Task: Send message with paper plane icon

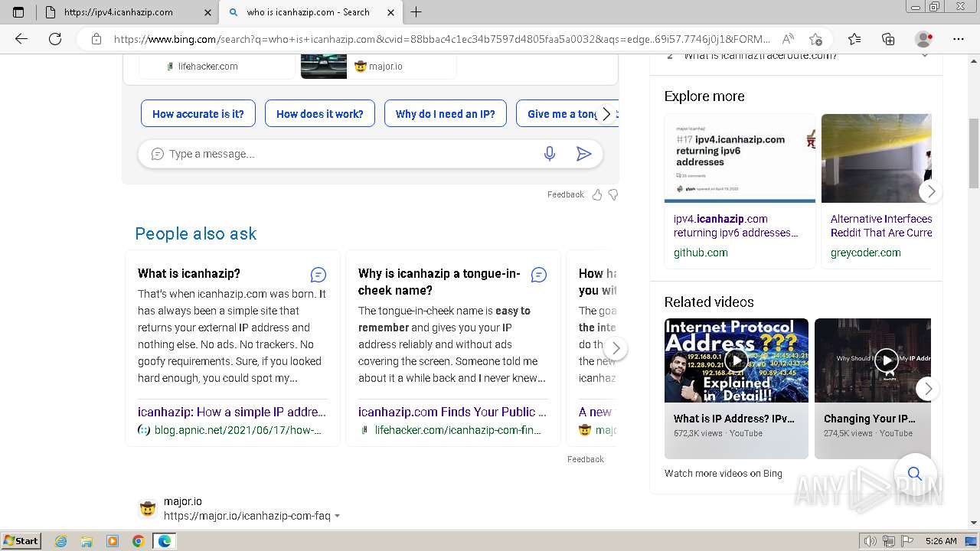Action: point(583,154)
